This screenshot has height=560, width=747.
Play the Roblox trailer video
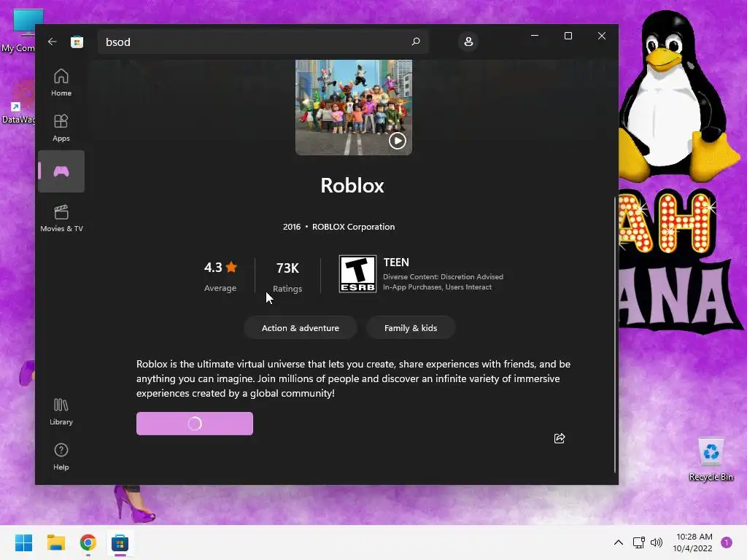tap(398, 141)
